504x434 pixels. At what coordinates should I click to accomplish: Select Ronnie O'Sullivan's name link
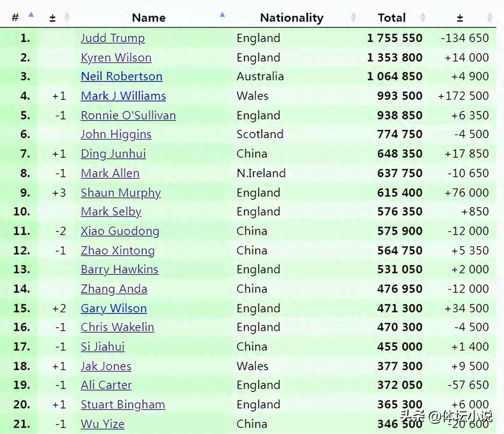(128, 116)
